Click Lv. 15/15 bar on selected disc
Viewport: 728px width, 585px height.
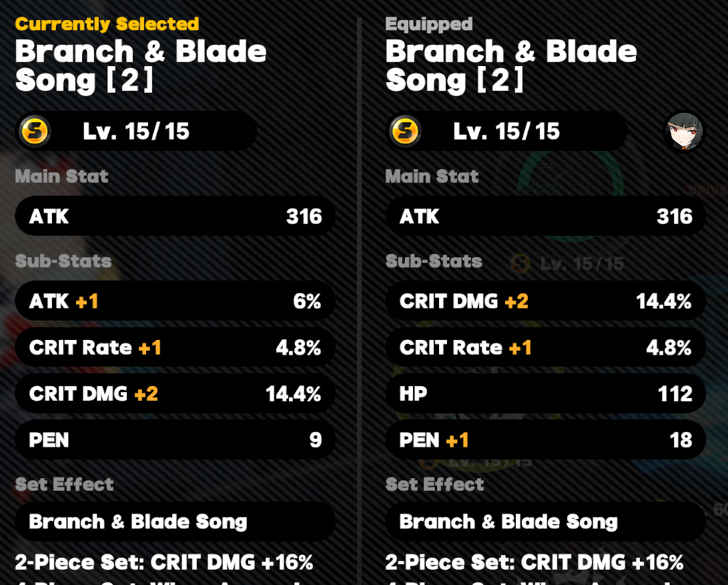(x=136, y=131)
